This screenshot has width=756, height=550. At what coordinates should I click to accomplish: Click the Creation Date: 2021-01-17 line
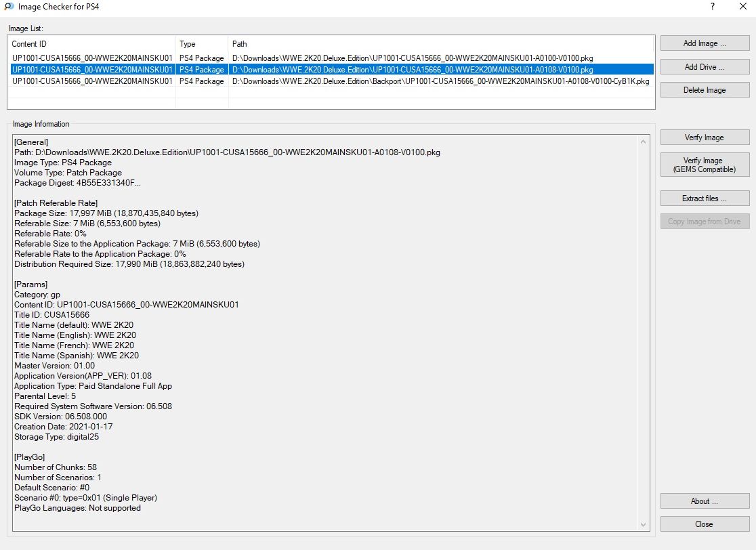coord(63,427)
